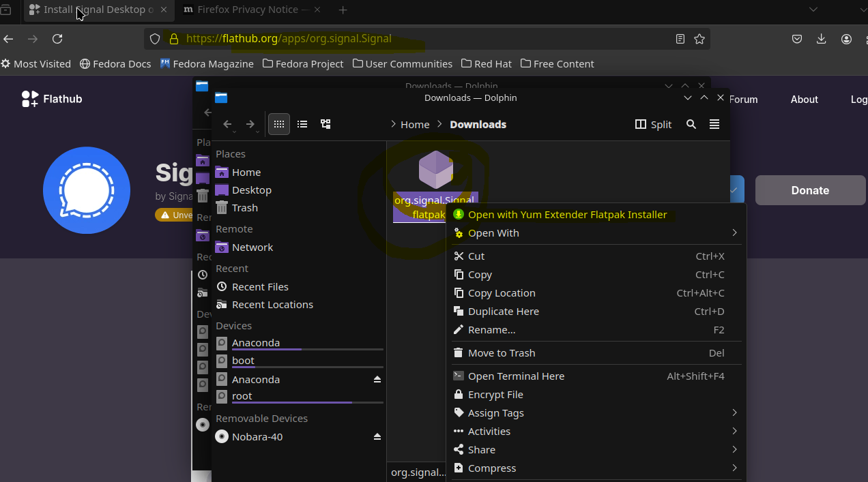The width and height of the screenshot is (868, 482).
Task: Open the list all tabs dropdown
Action: [x=813, y=10]
